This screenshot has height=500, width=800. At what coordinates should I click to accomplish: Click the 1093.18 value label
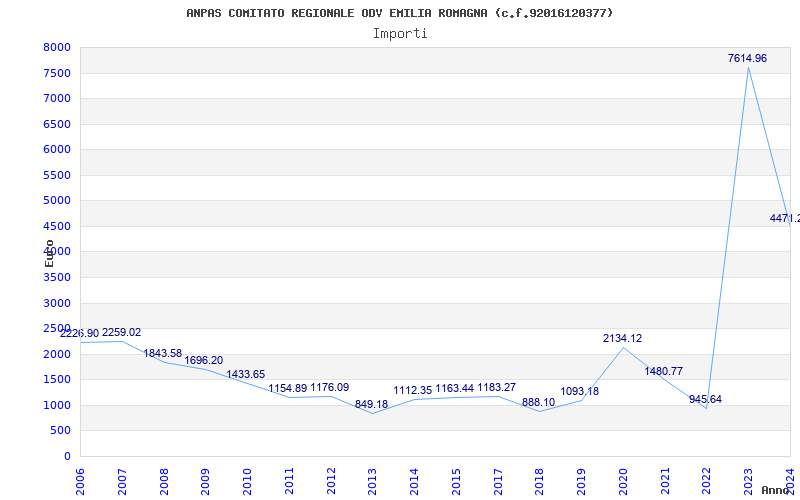pos(580,392)
